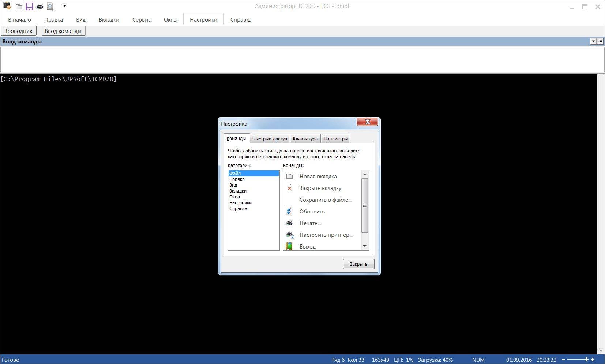
Task: Click the print preview icon in the quick access bar
Action: click(x=50, y=7)
